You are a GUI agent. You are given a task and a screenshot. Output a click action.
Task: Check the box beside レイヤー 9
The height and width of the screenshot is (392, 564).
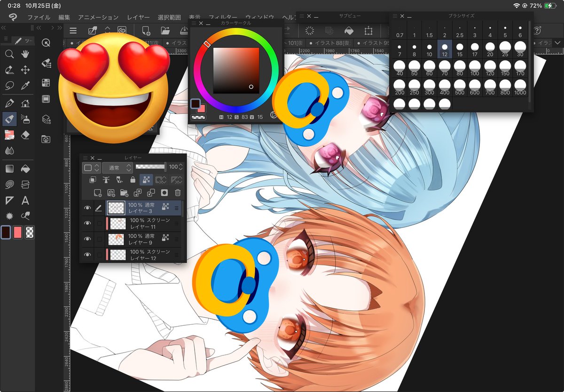point(99,239)
